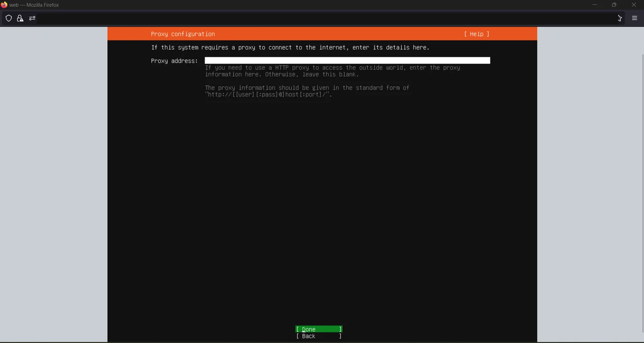Click the "Proxy address:" label
The height and width of the screenshot is (343, 644).
174,61
